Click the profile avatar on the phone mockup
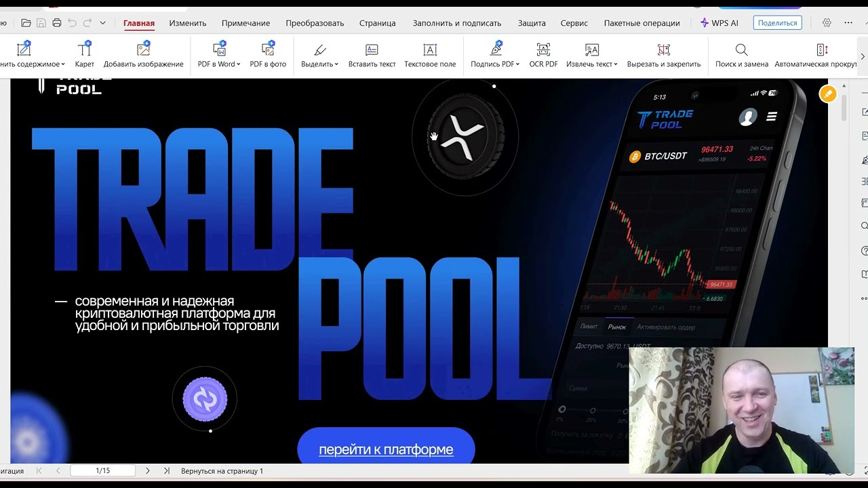This screenshot has height=488, width=868. click(x=747, y=117)
